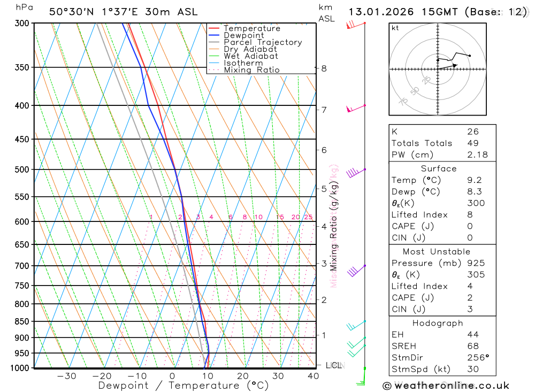
Task: Click the 400 pressure level label
Action: [x=22, y=106]
